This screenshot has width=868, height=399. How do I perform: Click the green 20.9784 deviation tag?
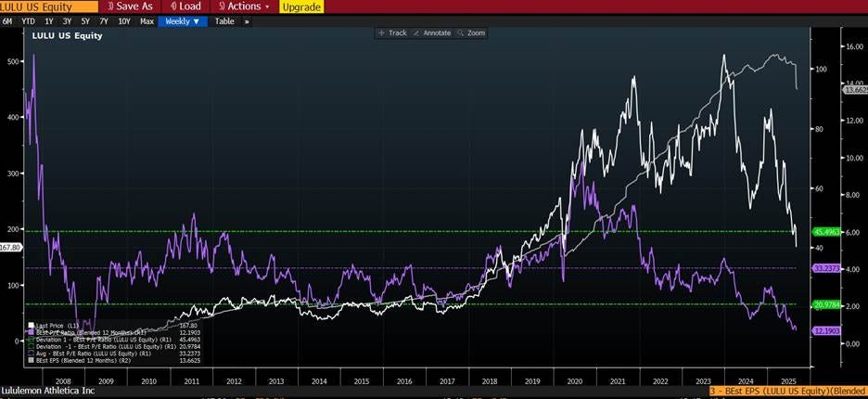pos(824,304)
